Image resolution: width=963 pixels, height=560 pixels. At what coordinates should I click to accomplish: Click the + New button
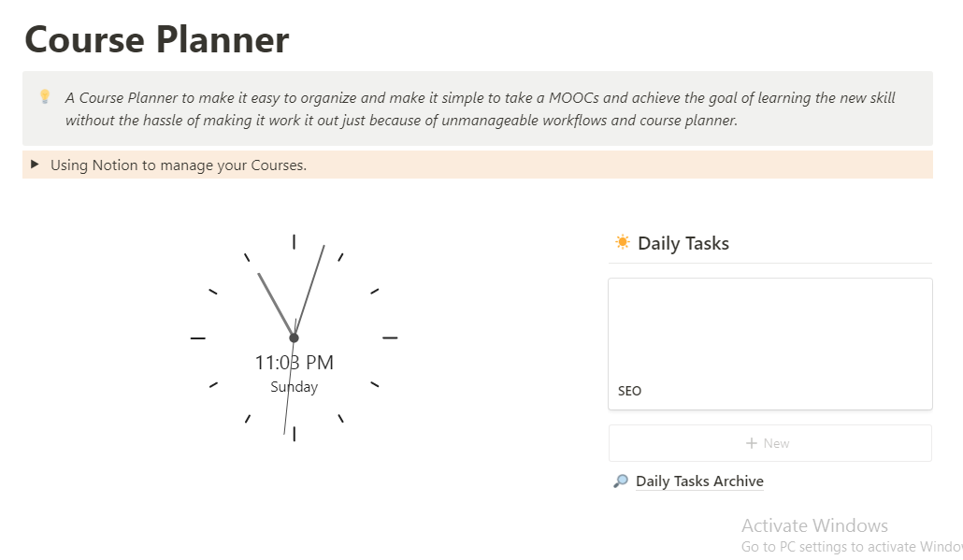pos(769,443)
